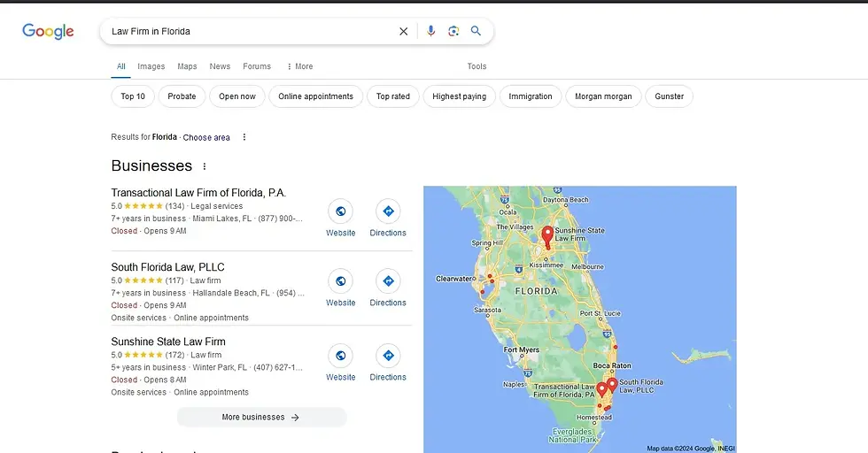
Task: Apply the Highest paying filter chip
Action: pyautogui.click(x=459, y=96)
